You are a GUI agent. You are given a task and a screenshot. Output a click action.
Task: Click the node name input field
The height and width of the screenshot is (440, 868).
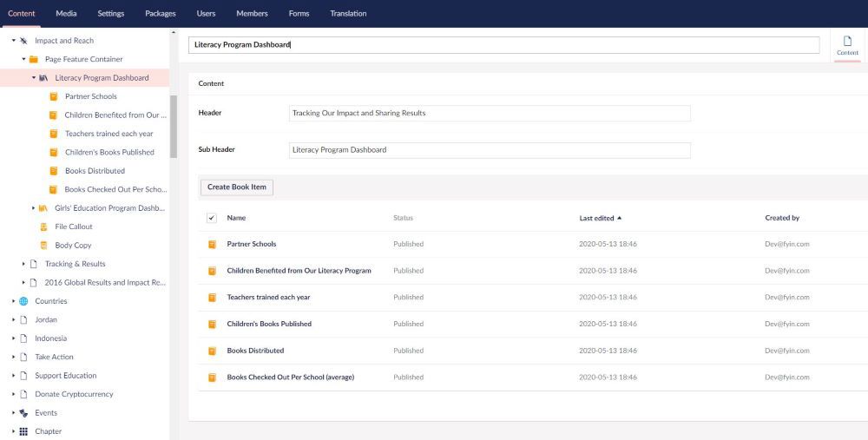[503, 45]
